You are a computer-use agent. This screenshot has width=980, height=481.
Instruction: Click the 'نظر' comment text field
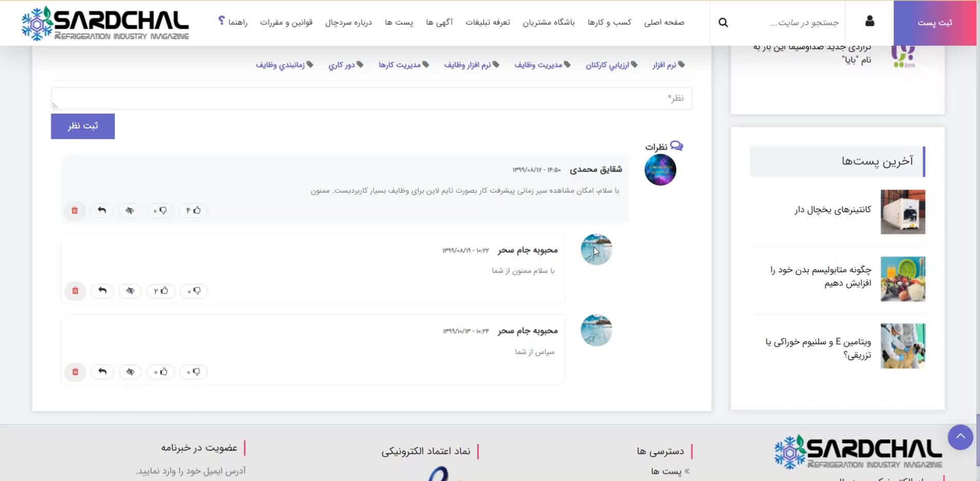pyautogui.click(x=371, y=98)
